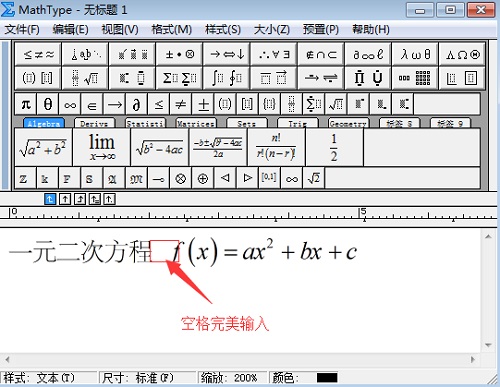Switch to the Matrices tab
500x387 pixels.
tap(196, 123)
